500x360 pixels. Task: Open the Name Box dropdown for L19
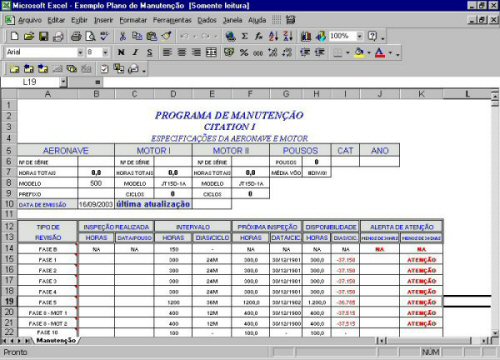pyautogui.click(x=63, y=82)
